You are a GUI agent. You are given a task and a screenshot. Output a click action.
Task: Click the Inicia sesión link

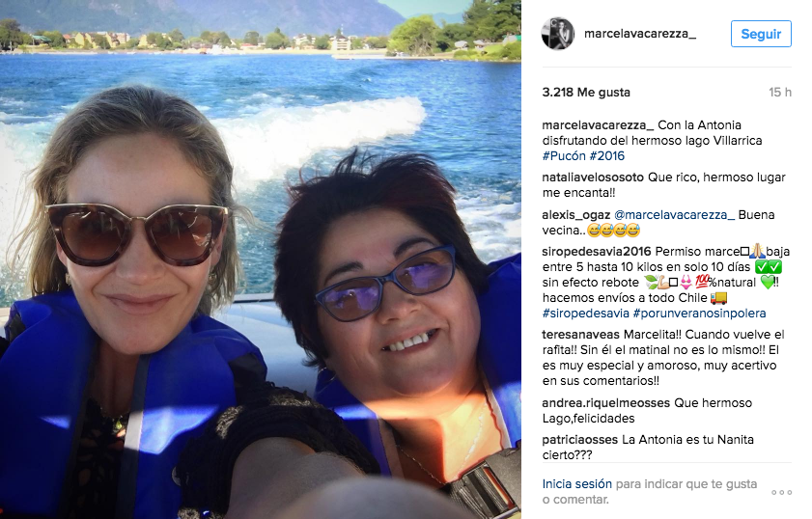(576, 484)
